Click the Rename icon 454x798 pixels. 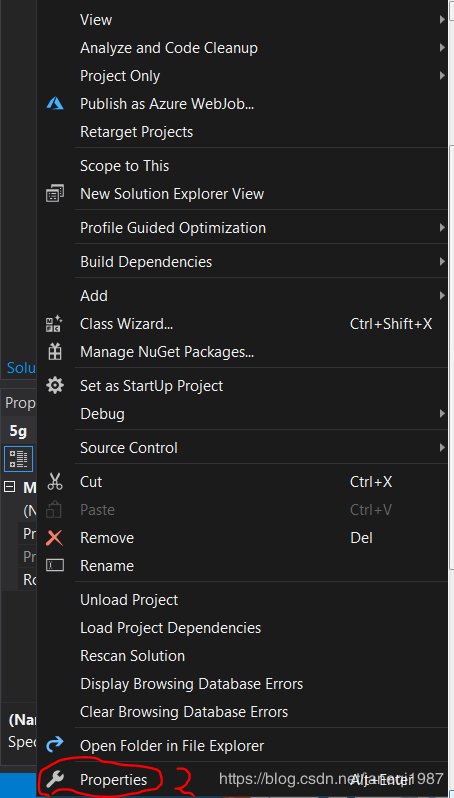click(55, 565)
